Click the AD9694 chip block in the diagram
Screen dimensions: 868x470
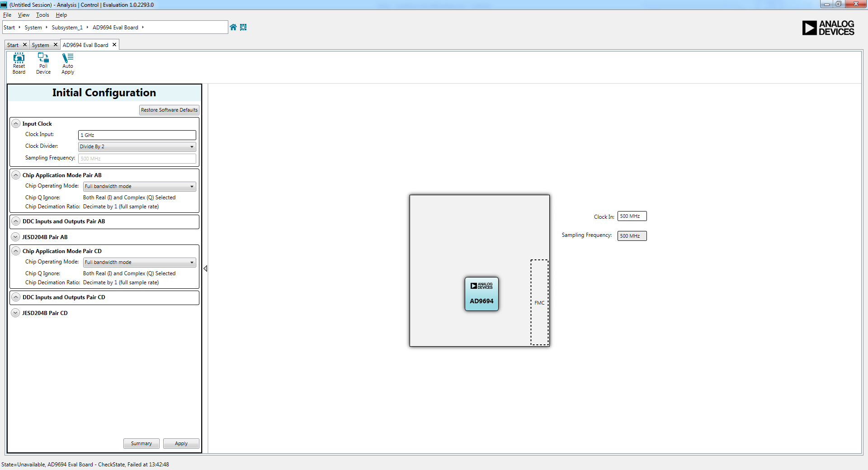tap(481, 294)
